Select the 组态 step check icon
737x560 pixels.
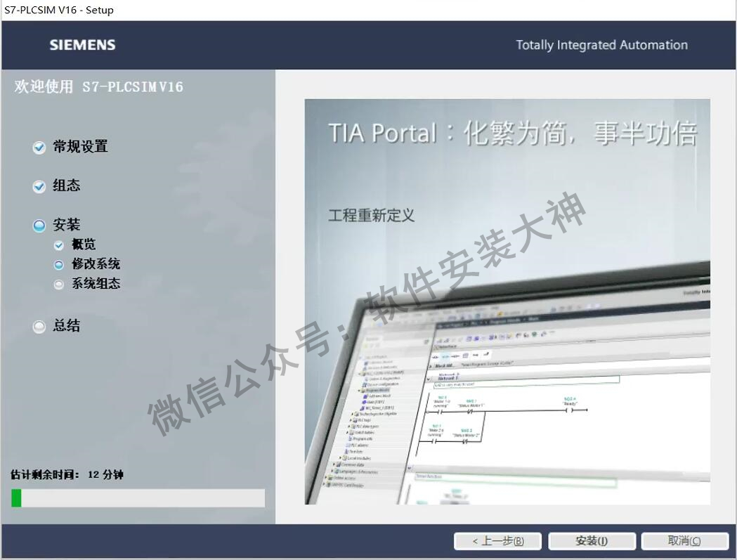tap(39, 187)
